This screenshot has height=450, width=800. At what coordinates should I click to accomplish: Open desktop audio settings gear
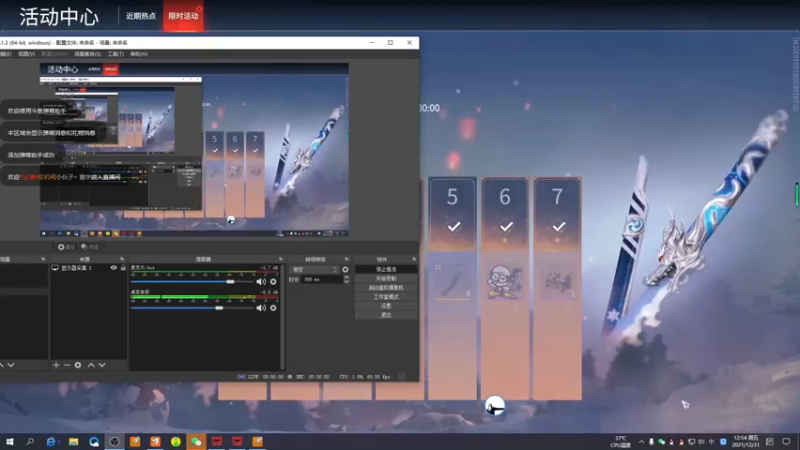click(273, 308)
